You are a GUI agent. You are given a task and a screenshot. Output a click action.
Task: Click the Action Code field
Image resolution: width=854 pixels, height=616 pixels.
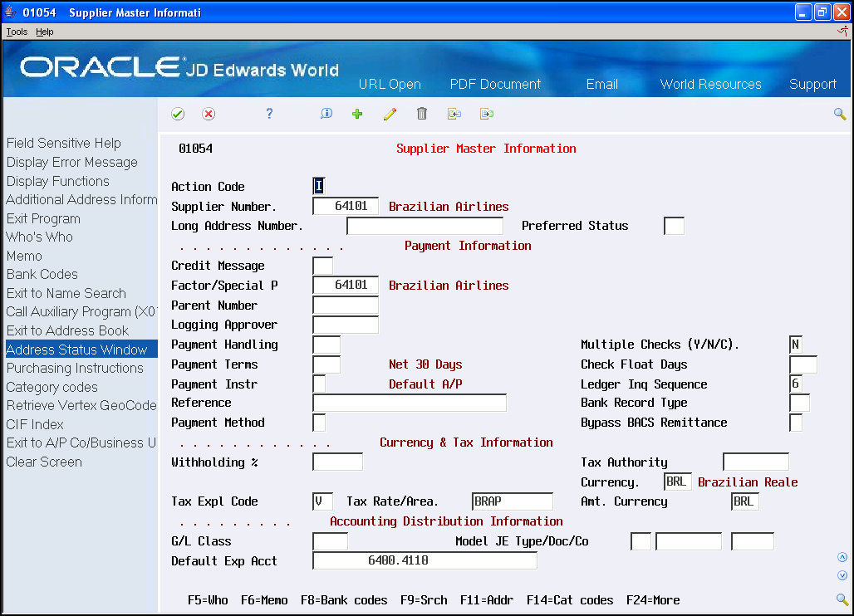click(319, 186)
